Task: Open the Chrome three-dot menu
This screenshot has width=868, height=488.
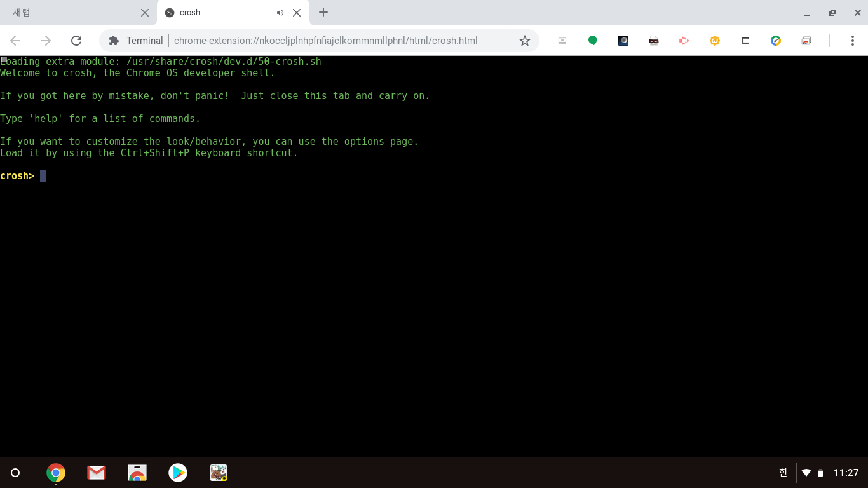Action: [852, 41]
